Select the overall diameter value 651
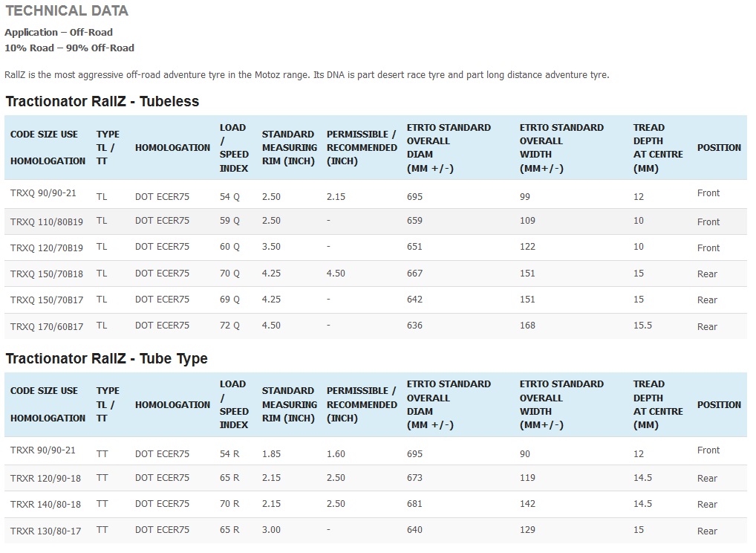The width and height of the screenshot is (756, 553). (x=414, y=247)
